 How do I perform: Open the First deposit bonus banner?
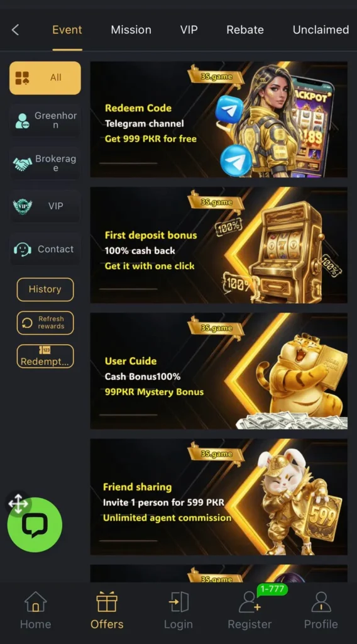point(219,245)
